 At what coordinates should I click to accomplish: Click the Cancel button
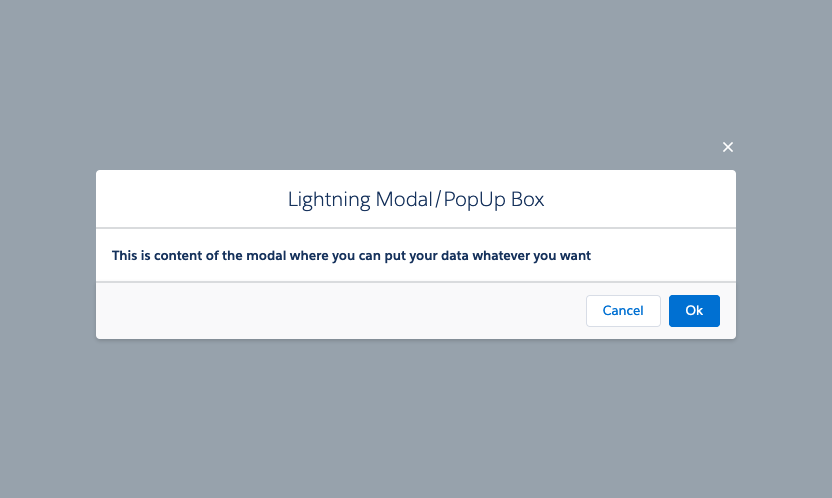click(623, 311)
